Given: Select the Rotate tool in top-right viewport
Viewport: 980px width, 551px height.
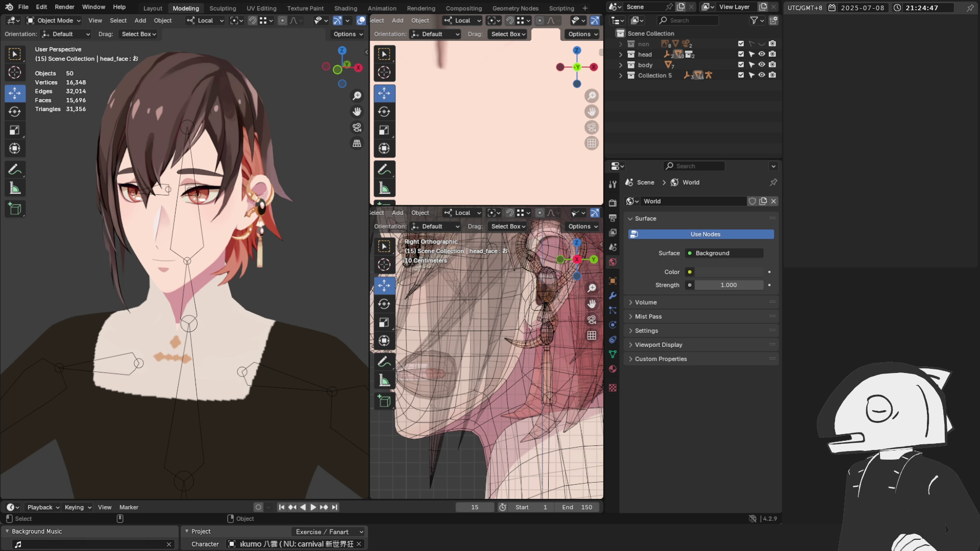Looking at the screenshot, I should pyautogui.click(x=384, y=112).
